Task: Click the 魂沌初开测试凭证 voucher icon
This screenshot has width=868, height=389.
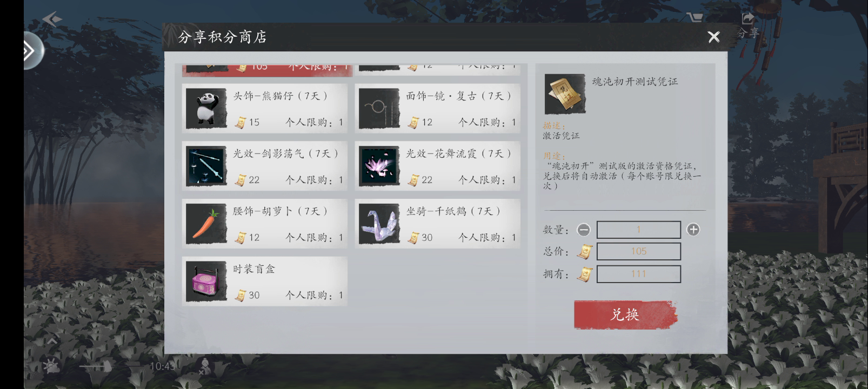Action: click(565, 94)
